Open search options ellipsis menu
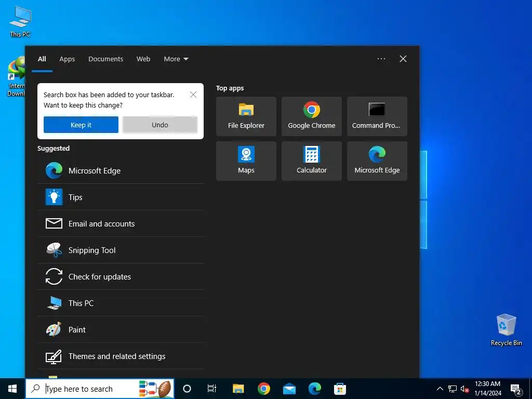This screenshot has width=532, height=399. 381,59
